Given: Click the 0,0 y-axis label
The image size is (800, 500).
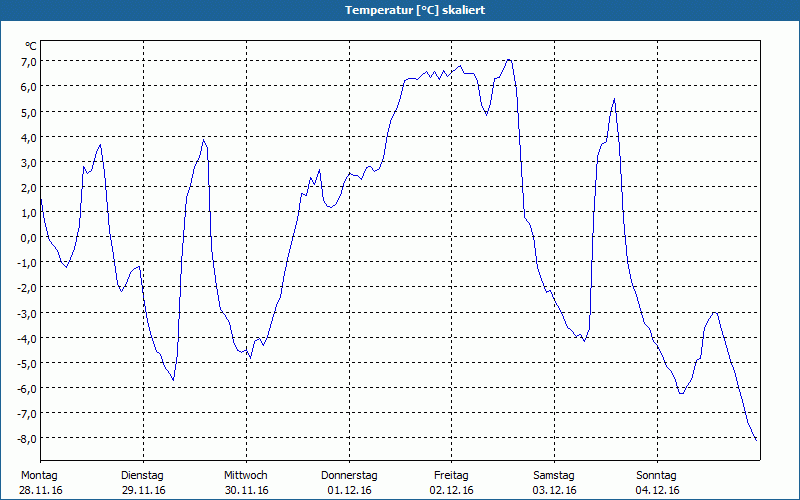Looking at the screenshot, I should click(x=29, y=238).
